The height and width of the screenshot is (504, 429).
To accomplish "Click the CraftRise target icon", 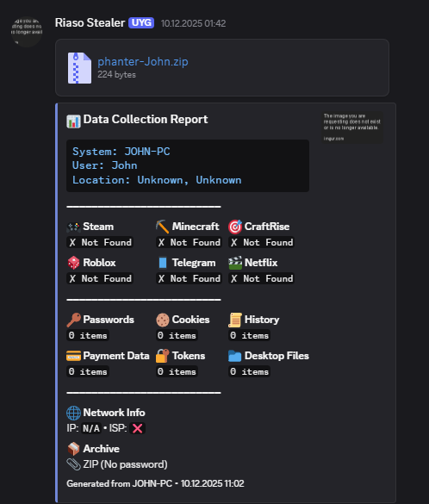I will 235,227.
